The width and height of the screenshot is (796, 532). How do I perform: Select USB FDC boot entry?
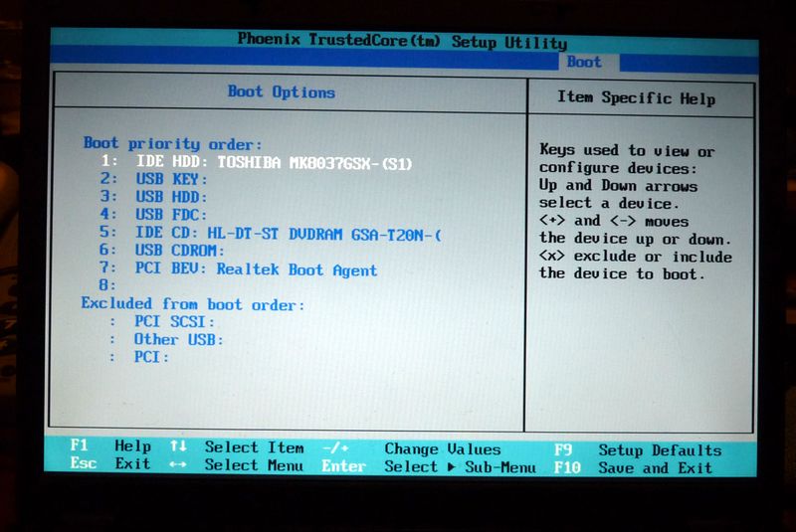pos(154,215)
